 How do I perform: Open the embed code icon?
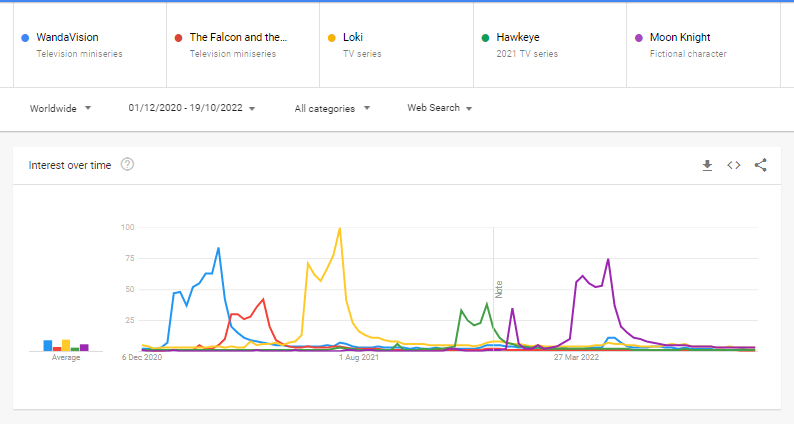coord(734,165)
